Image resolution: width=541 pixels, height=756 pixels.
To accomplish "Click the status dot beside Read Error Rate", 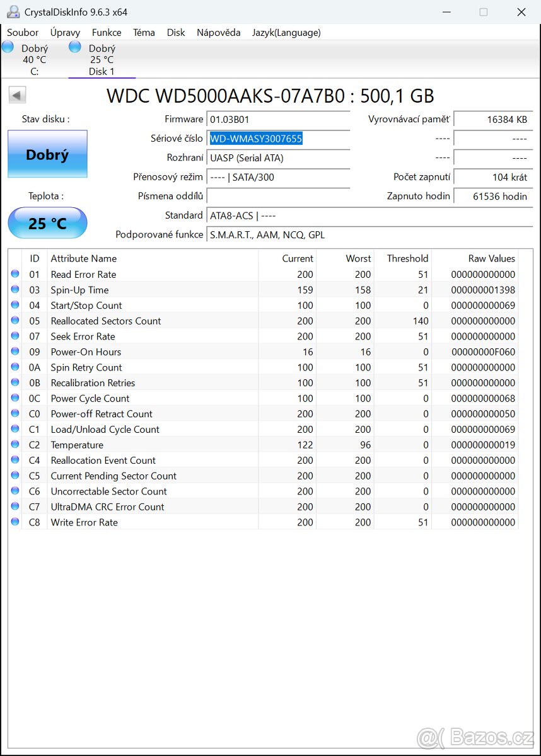I will pos(15,273).
